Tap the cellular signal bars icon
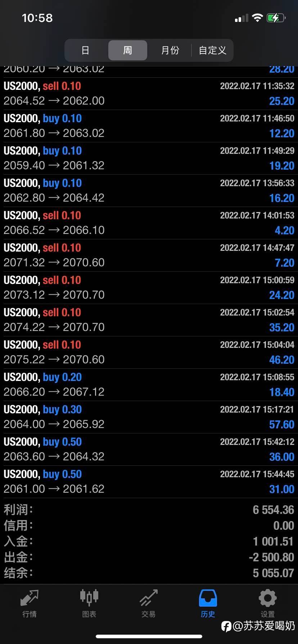The image size is (298, 644). (x=241, y=18)
